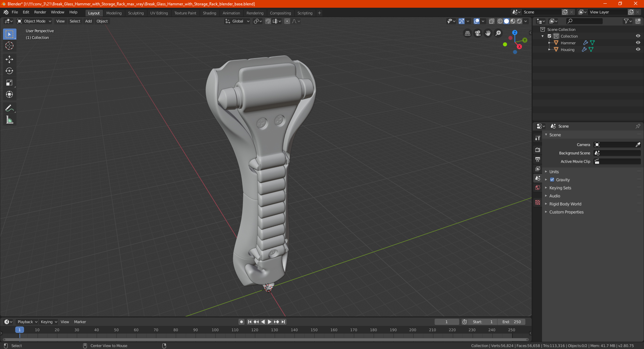Click the zoom view magnifier icon
Viewport: 644px width, 349px height.
tap(498, 33)
